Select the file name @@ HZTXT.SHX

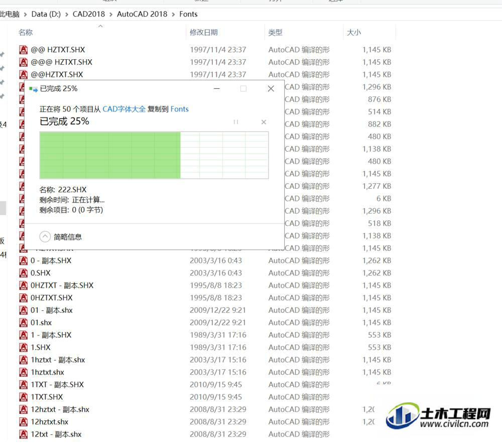click(x=58, y=50)
